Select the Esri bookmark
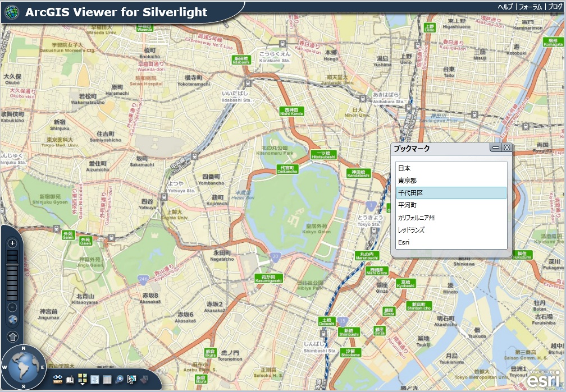Screen dimensions: 566x392 pos(451,242)
